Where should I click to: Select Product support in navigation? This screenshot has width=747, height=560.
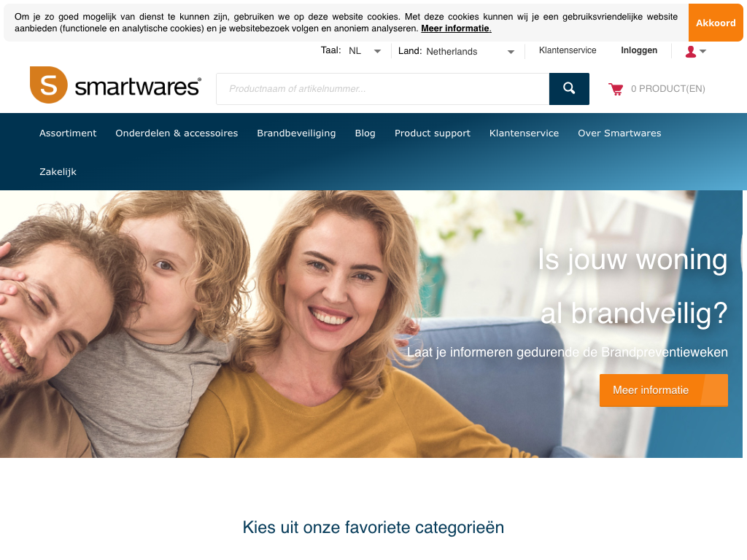[432, 133]
